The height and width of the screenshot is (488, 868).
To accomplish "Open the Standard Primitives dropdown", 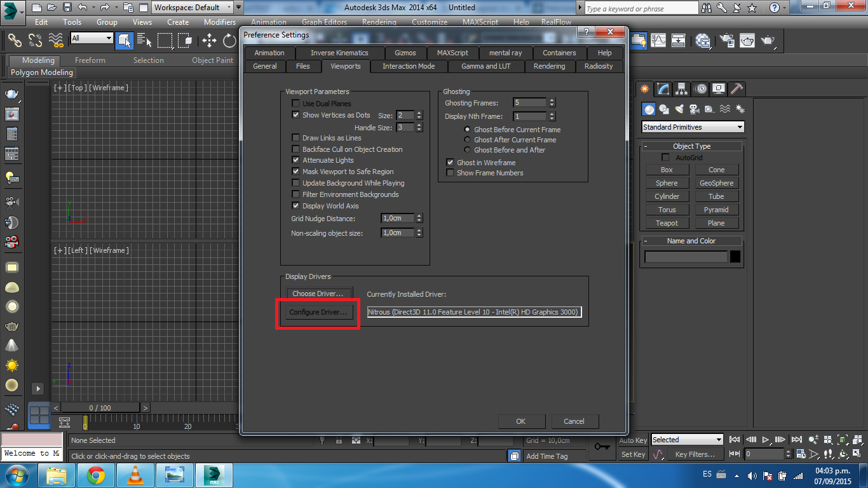I will [x=693, y=127].
